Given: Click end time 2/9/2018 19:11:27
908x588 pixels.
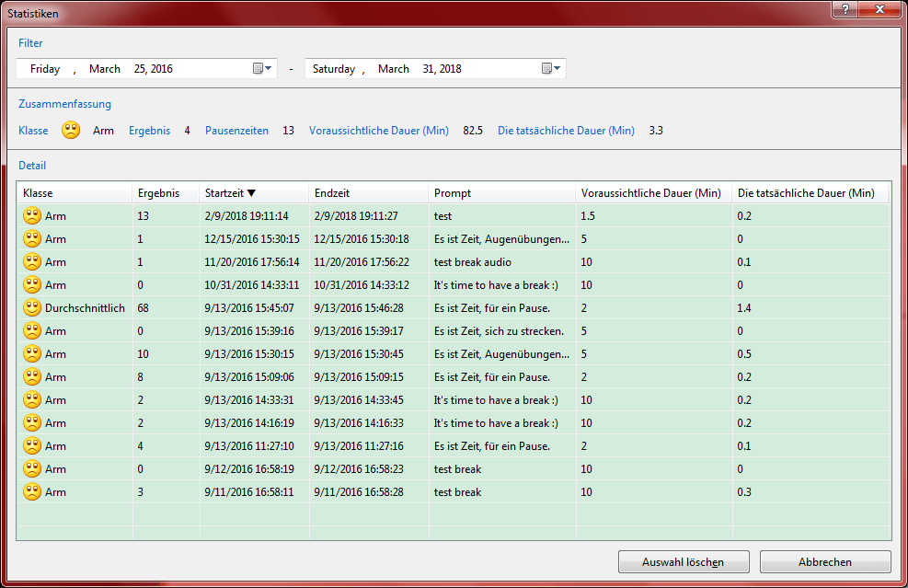Looking at the screenshot, I should [355, 215].
